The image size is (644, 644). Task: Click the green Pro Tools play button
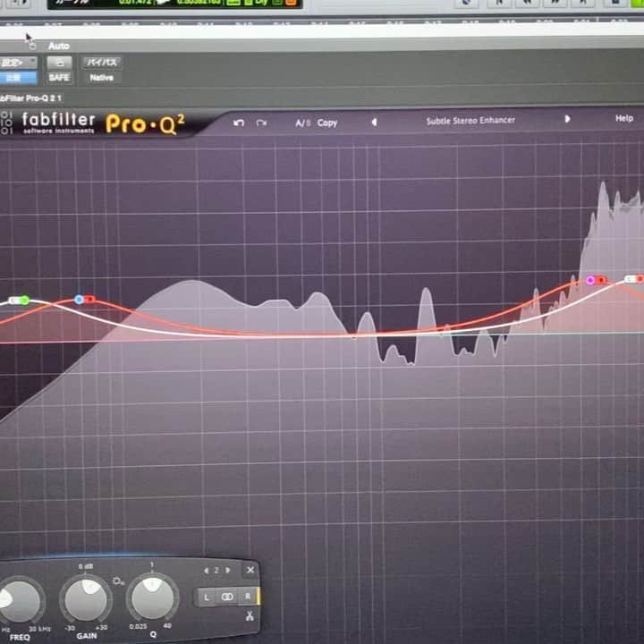point(638,3)
